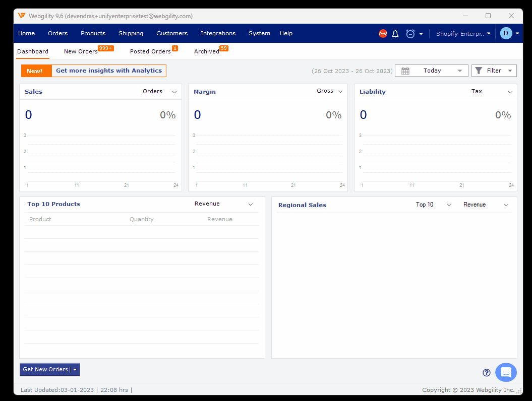Click the 59 badge on Archived
The height and width of the screenshot is (401, 532).
[x=223, y=48]
